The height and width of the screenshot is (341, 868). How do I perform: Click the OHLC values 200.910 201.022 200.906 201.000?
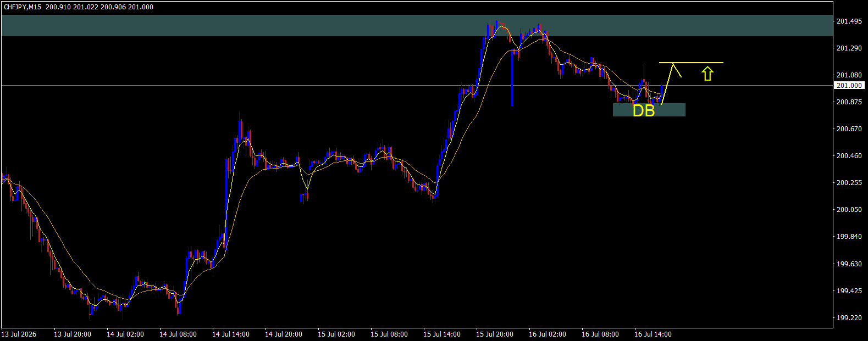[x=100, y=7]
